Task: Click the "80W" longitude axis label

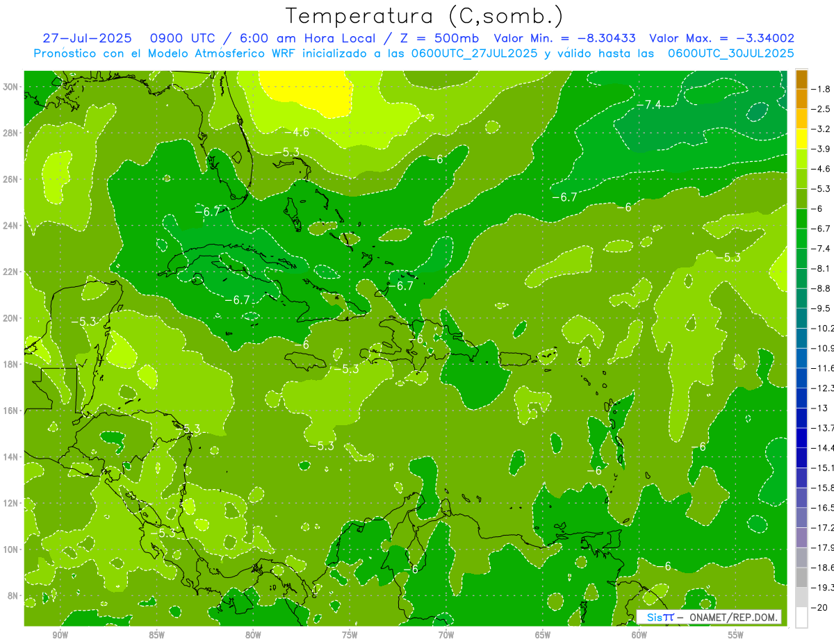Action: [x=253, y=635]
